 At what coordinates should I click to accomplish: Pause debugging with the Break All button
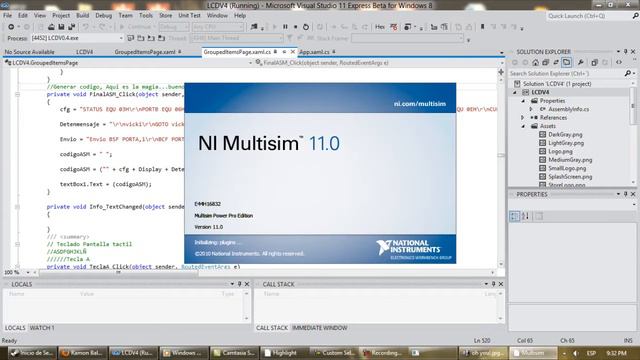285,27
